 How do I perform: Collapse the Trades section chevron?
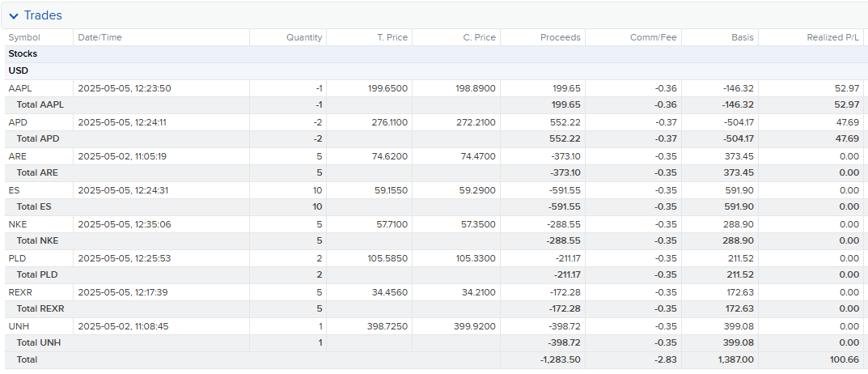pyautogui.click(x=14, y=16)
